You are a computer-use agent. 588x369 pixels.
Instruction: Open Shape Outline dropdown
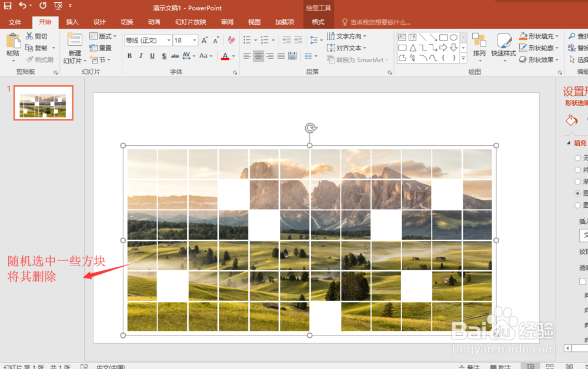coord(539,48)
